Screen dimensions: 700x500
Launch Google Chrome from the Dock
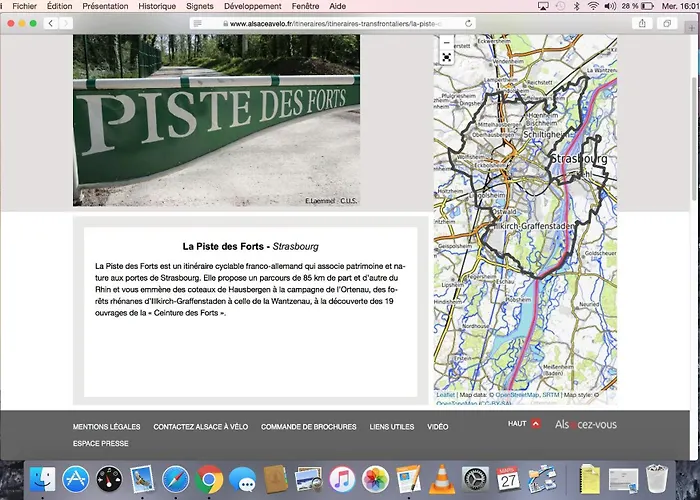pyautogui.click(x=208, y=479)
